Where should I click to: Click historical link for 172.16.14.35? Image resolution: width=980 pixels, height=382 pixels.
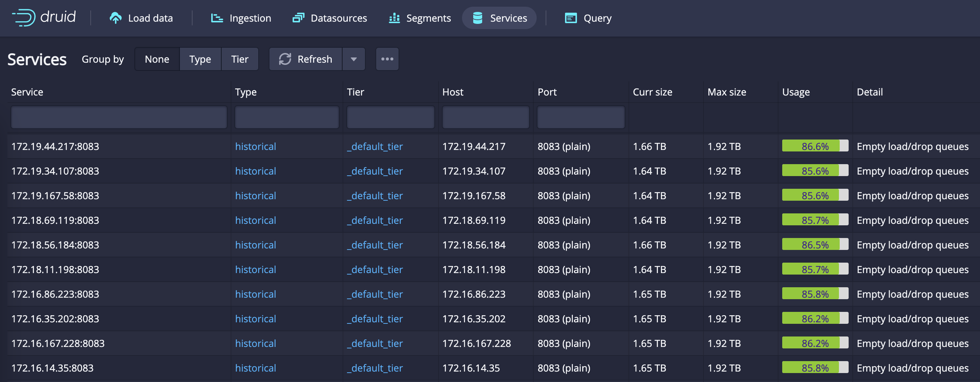click(x=255, y=368)
